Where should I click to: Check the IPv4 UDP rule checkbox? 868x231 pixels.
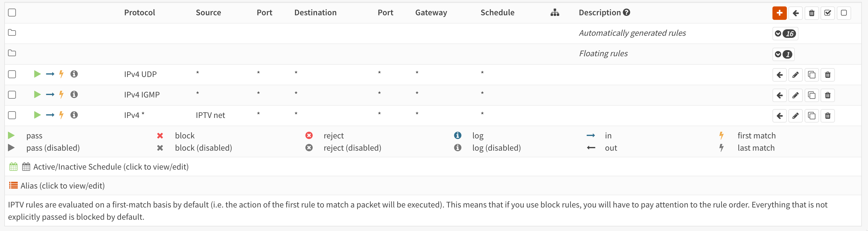[x=12, y=74]
